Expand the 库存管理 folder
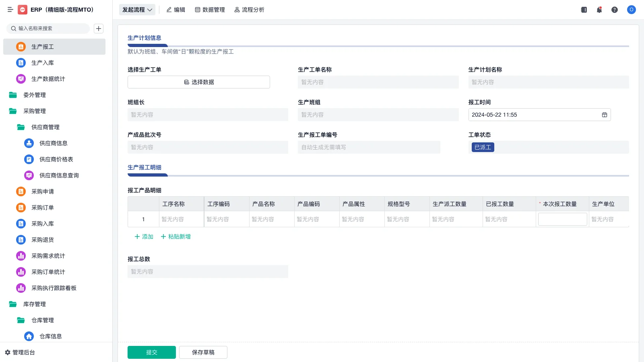644x362 pixels. [35, 304]
